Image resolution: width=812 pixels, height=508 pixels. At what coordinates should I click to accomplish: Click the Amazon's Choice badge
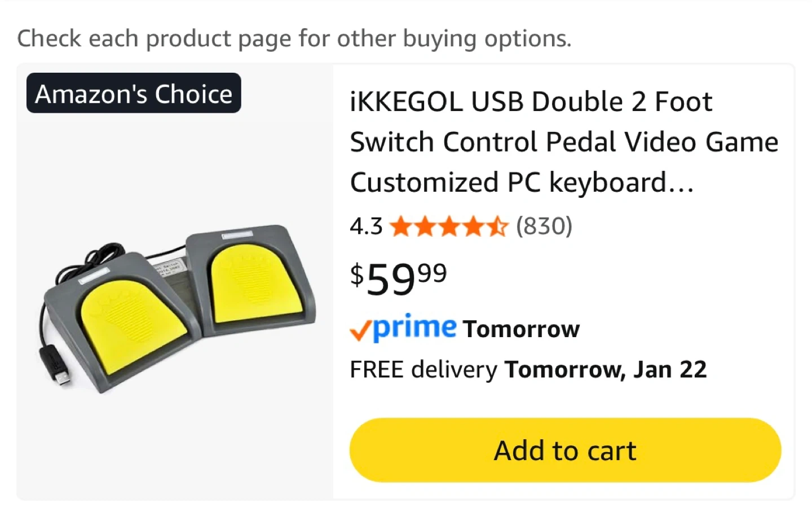pyautogui.click(x=134, y=94)
